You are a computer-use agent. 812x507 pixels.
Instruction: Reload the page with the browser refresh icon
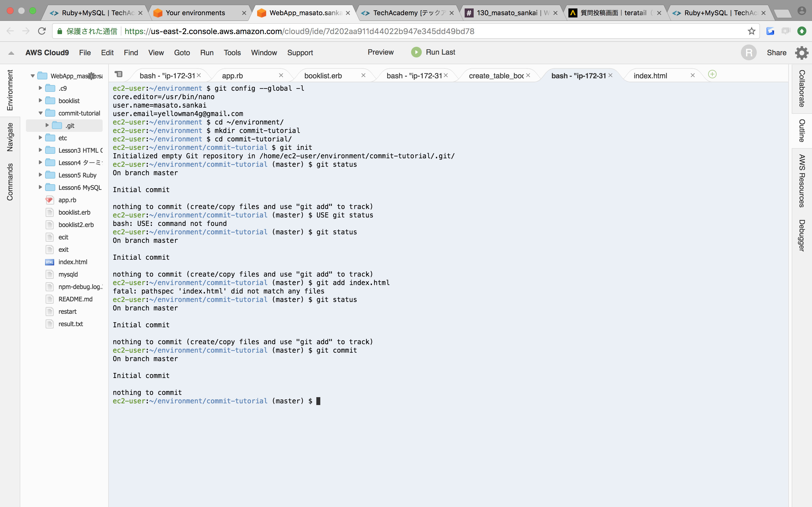click(x=42, y=31)
